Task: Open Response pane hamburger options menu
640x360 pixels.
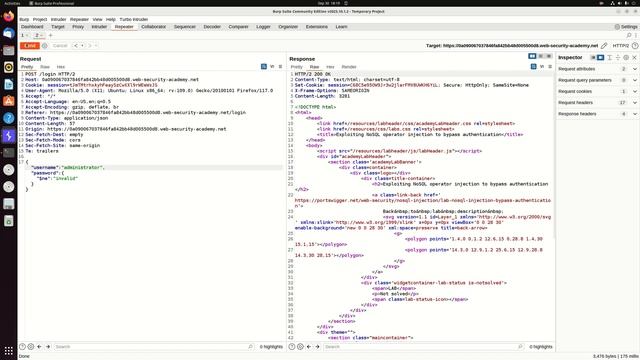Action: (550, 67)
